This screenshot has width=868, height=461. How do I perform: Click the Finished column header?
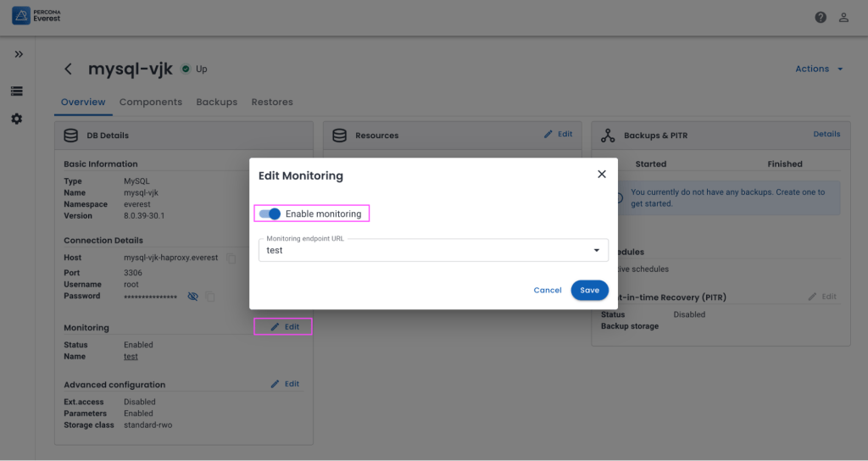784,164
